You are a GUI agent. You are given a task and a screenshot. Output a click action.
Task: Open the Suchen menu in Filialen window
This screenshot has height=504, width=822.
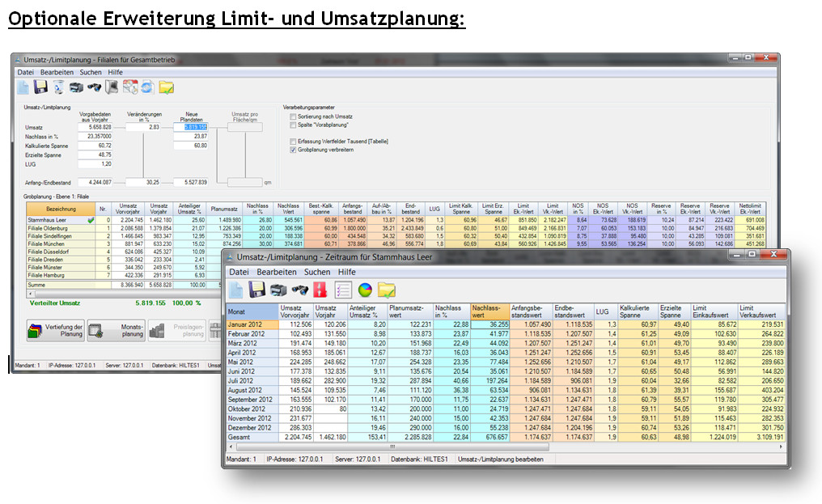(x=91, y=72)
